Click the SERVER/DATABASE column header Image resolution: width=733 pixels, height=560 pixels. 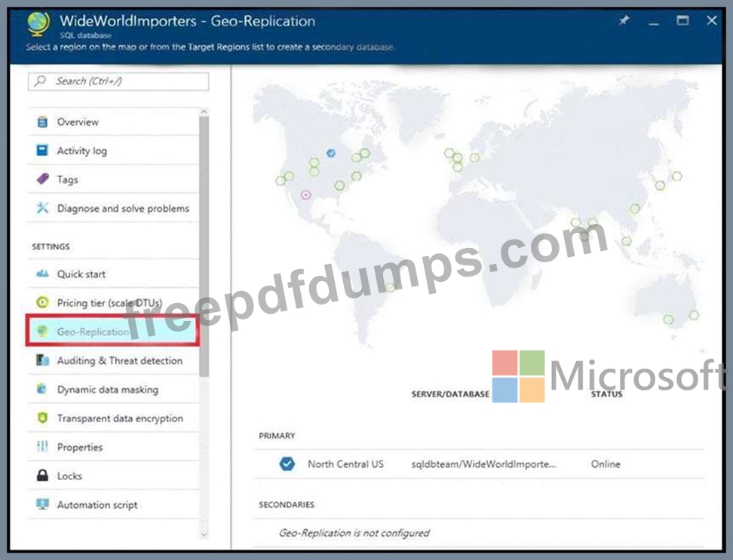[450, 394]
